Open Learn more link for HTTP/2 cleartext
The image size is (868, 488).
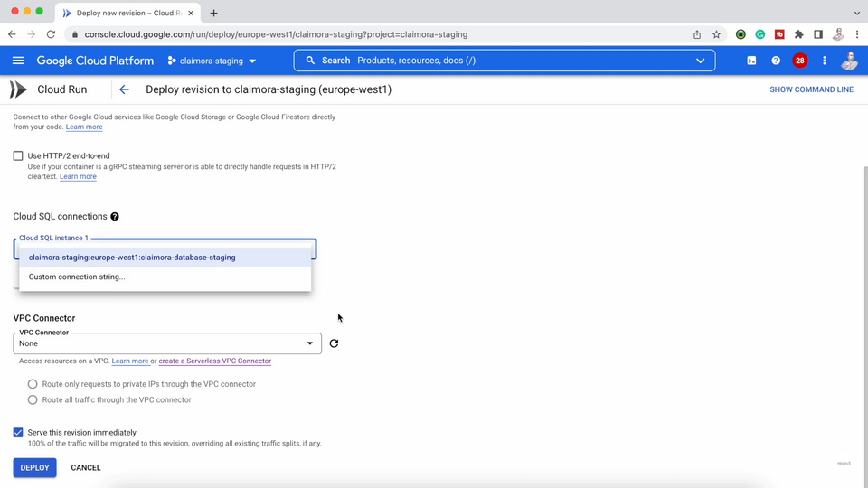coord(78,176)
